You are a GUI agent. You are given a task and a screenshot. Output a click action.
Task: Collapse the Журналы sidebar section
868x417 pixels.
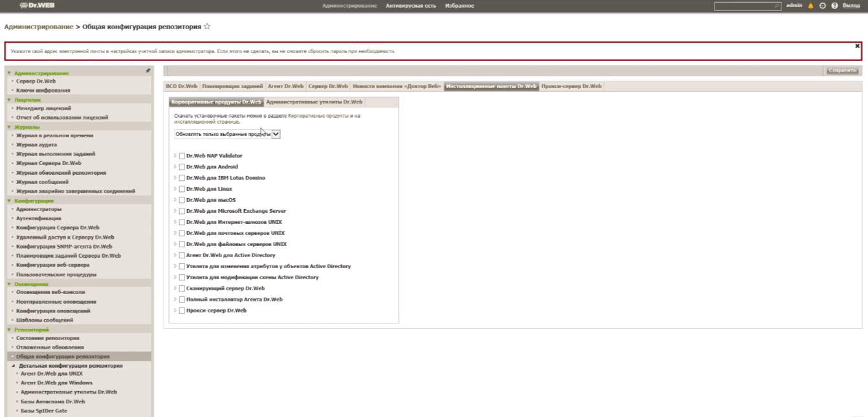[9, 128]
